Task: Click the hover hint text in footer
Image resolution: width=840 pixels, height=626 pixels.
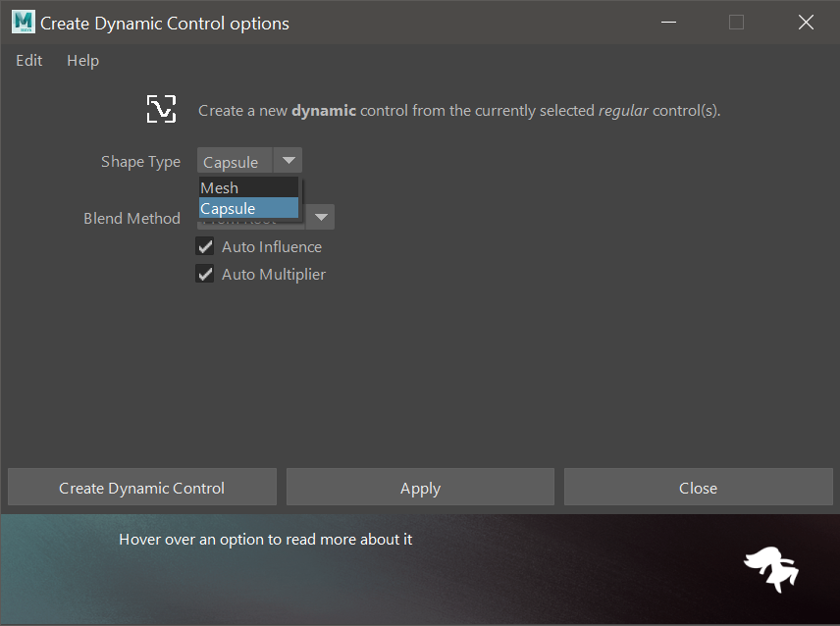Action: pos(265,540)
